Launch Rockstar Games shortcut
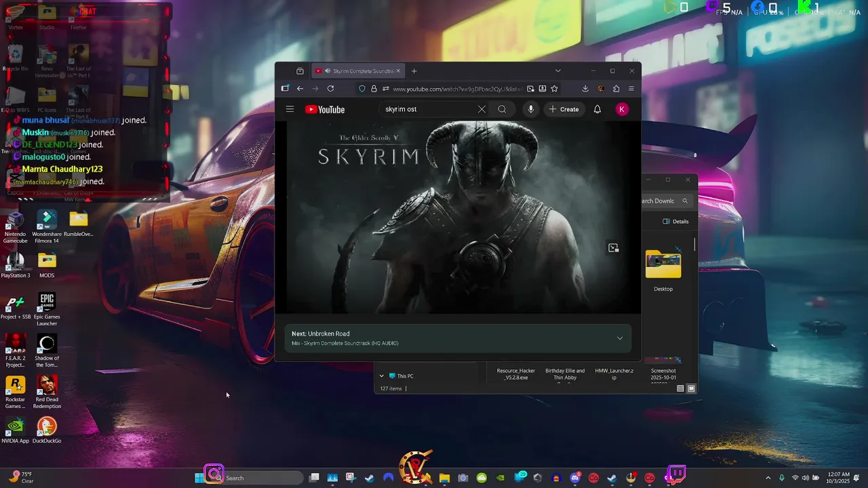 [x=15, y=393]
